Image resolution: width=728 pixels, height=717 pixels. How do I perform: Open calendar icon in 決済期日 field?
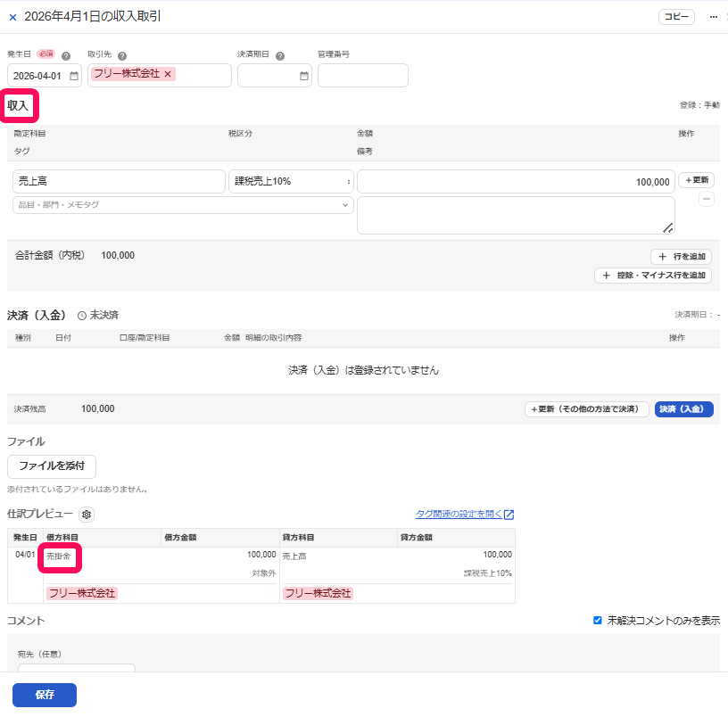(304, 76)
